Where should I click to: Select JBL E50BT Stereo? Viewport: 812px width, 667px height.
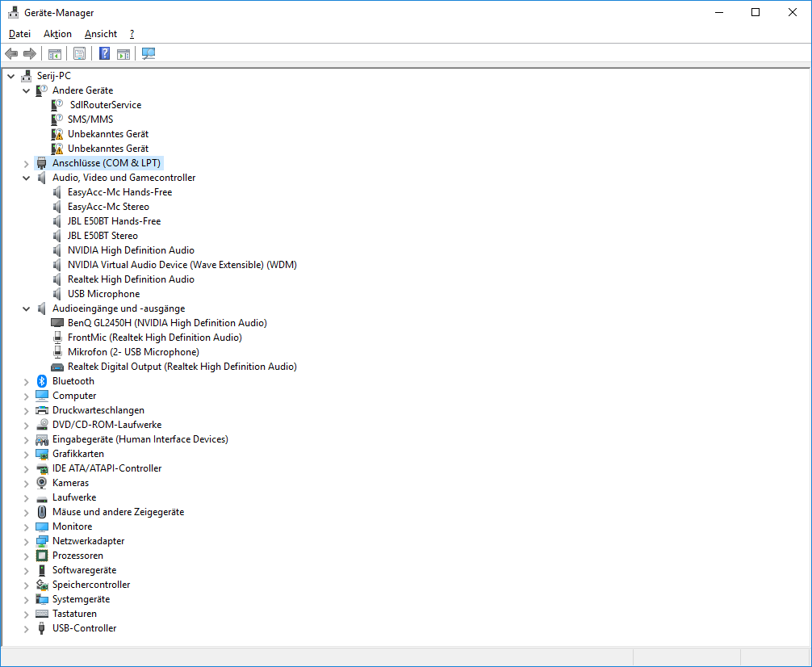coord(103,235)
